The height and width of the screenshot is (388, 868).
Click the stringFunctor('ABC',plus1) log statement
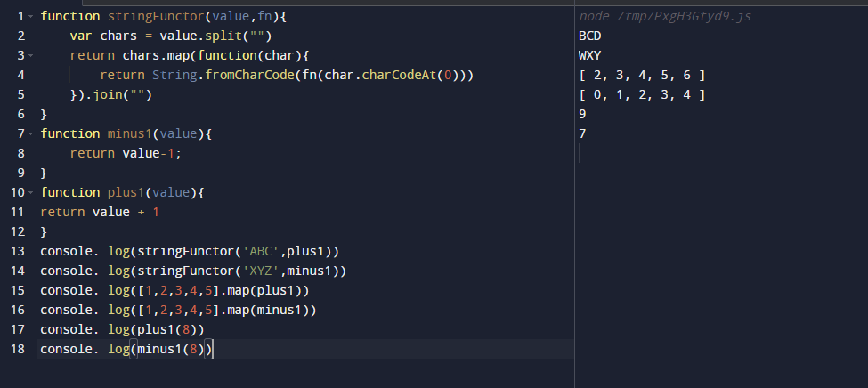[190, 251]
